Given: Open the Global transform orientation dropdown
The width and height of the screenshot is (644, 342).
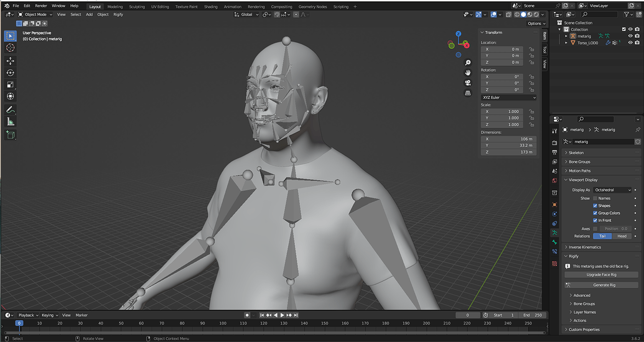Looking at the screenshot, I should (246, 14).
